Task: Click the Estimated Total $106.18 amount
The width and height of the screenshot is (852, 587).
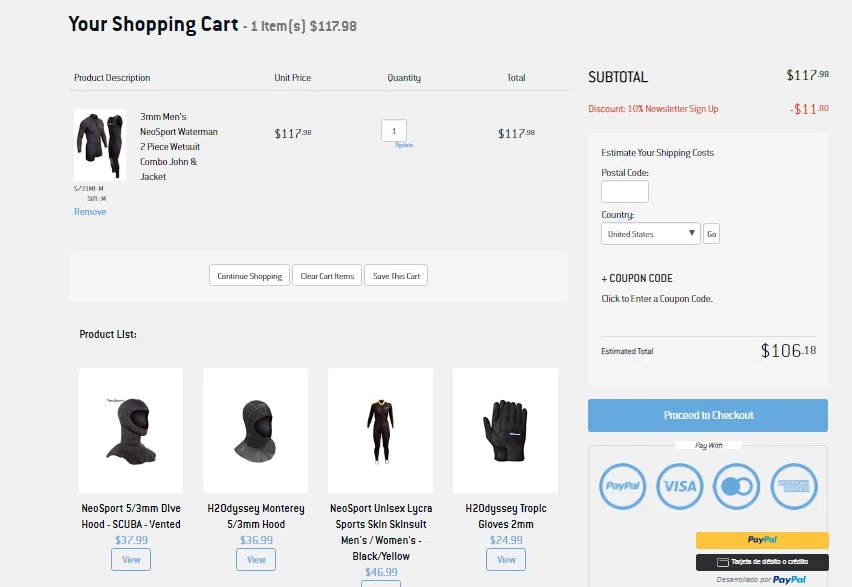Action: (788, 351)
